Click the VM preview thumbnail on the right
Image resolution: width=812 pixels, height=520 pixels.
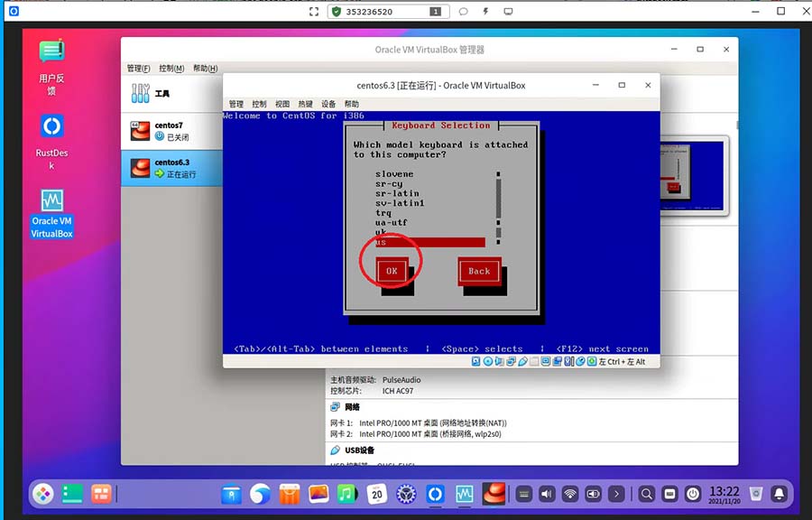(693, 176)
